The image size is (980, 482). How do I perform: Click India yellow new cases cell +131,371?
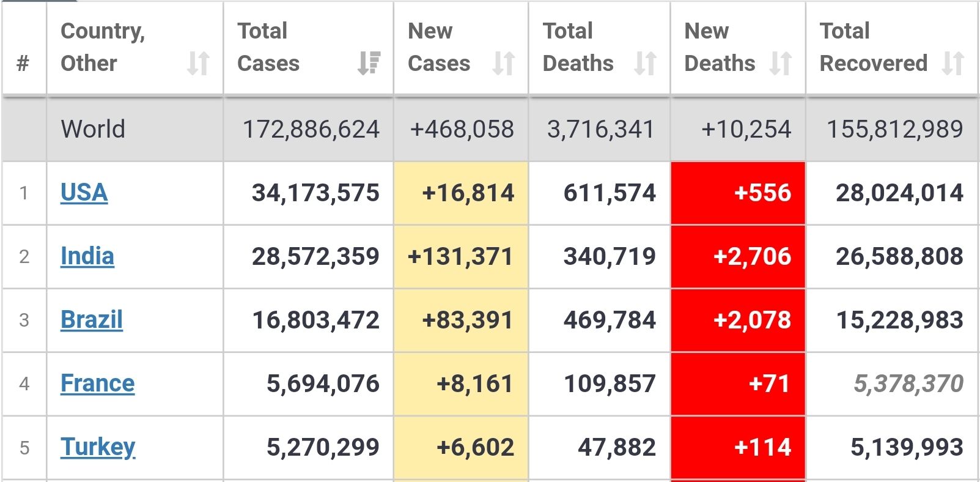[x=460, y=256]
